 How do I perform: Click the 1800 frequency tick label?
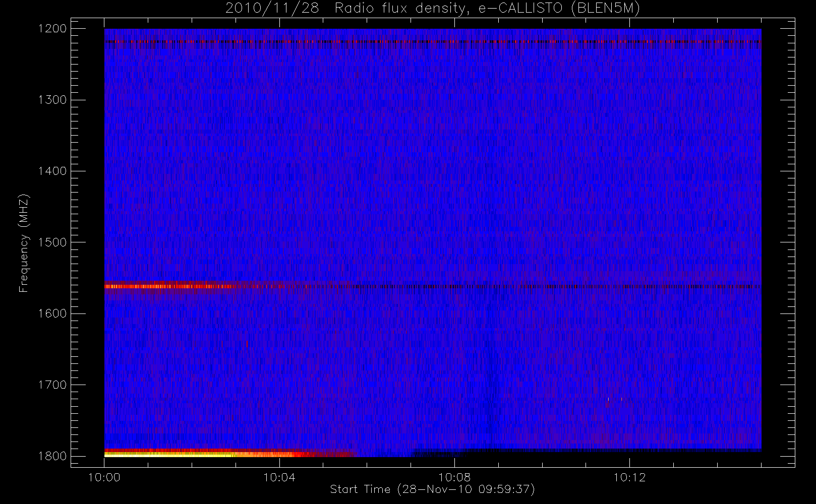tap(52, 456)
